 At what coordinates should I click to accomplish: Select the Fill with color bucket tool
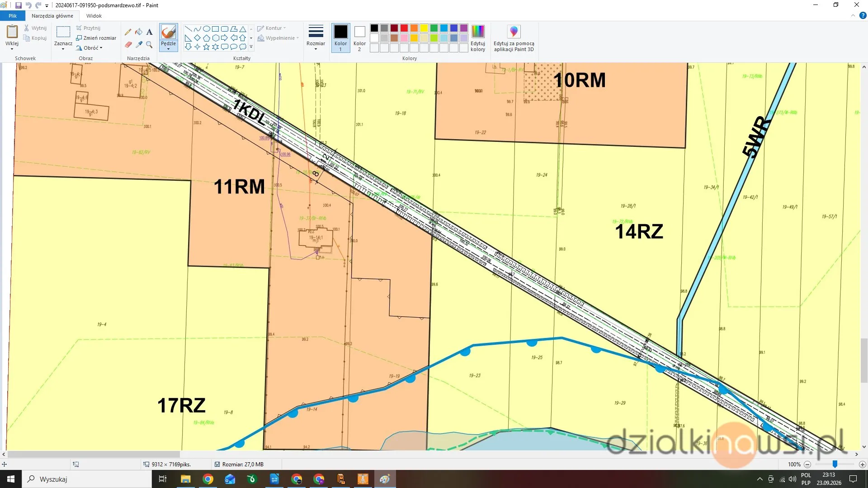click(x=139, y=32)
